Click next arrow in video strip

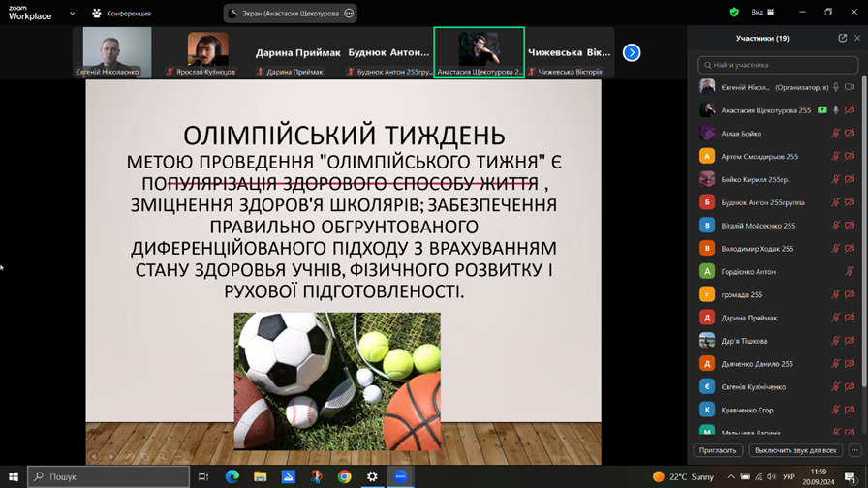632,52
